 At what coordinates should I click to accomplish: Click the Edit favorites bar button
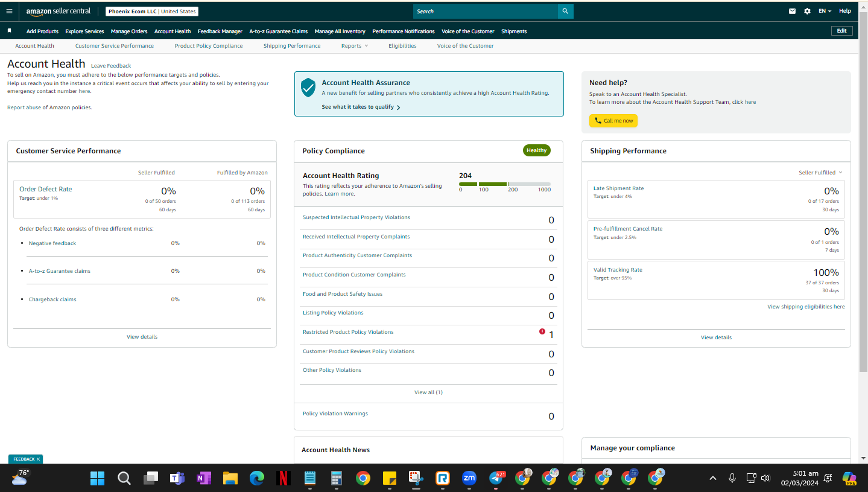[841, 31]
